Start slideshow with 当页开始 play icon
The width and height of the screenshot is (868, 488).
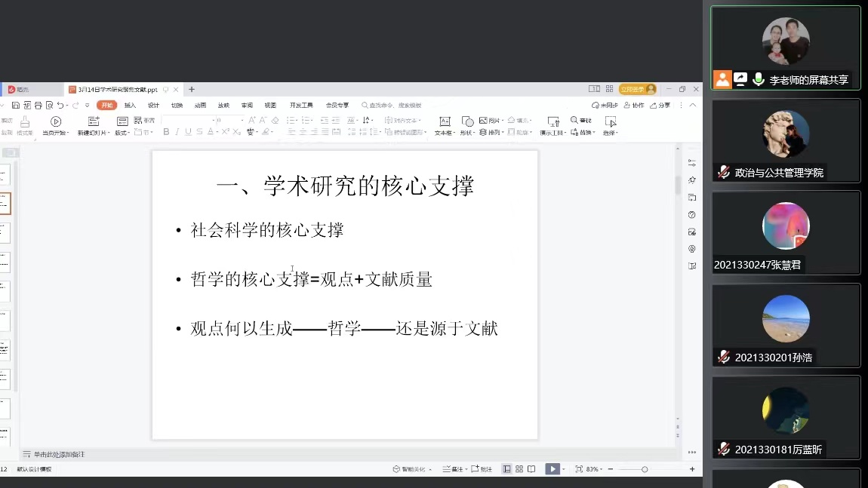click(x=56, y=121)
